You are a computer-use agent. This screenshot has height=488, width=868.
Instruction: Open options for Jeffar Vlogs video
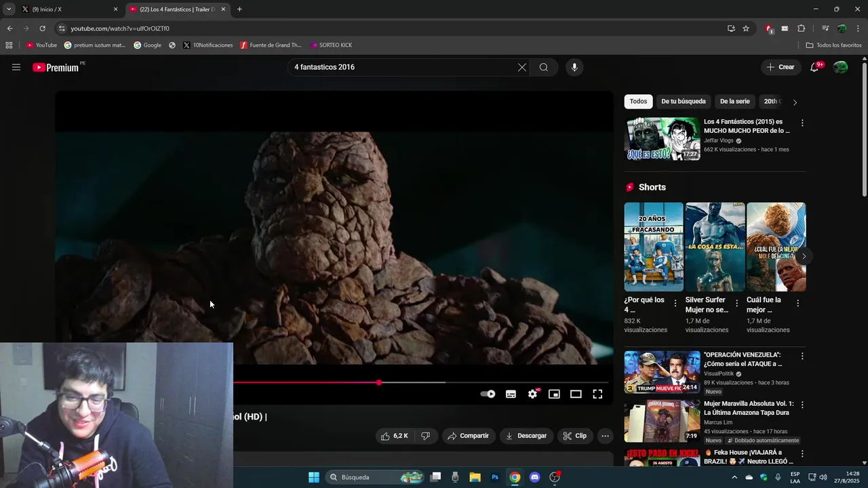802,123
